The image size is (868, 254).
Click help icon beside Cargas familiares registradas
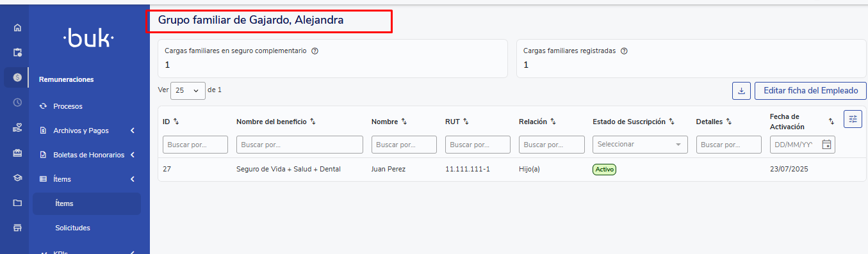coord(624,51)
